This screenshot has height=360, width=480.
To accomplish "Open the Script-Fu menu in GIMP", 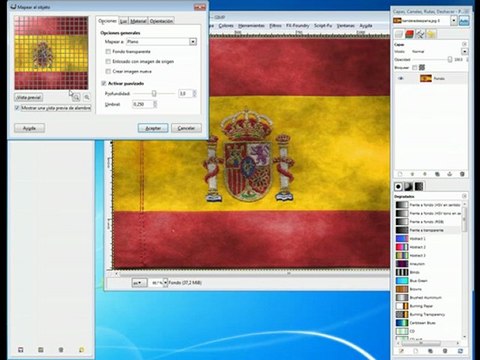I will tap(323, 26).
